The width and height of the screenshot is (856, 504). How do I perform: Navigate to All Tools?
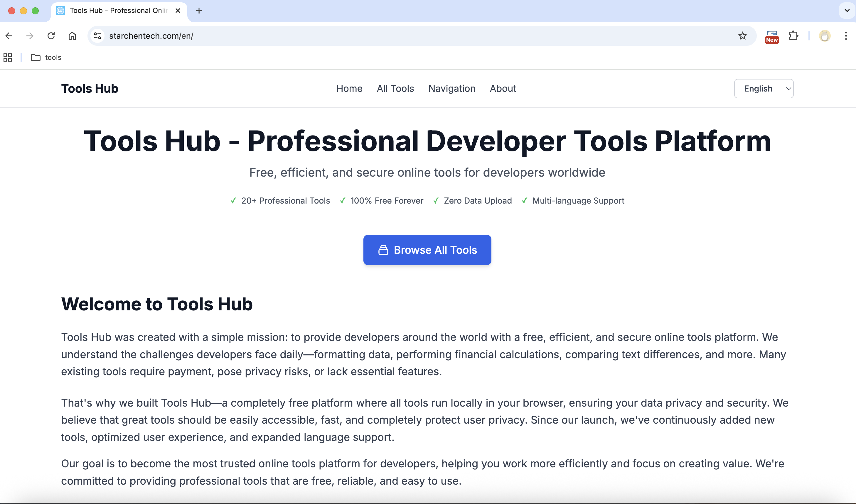395,88
